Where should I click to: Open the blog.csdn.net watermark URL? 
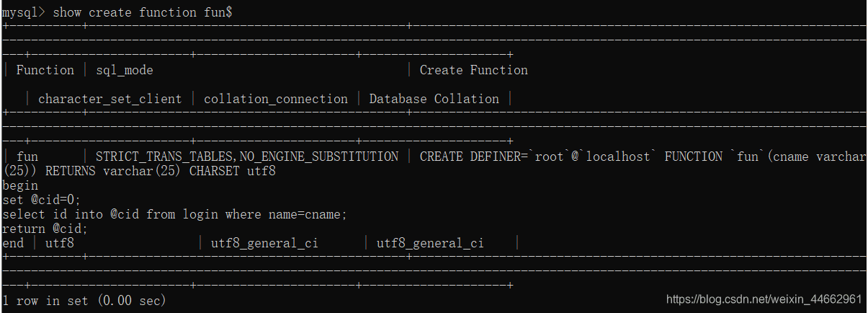(x=764, y=299)
